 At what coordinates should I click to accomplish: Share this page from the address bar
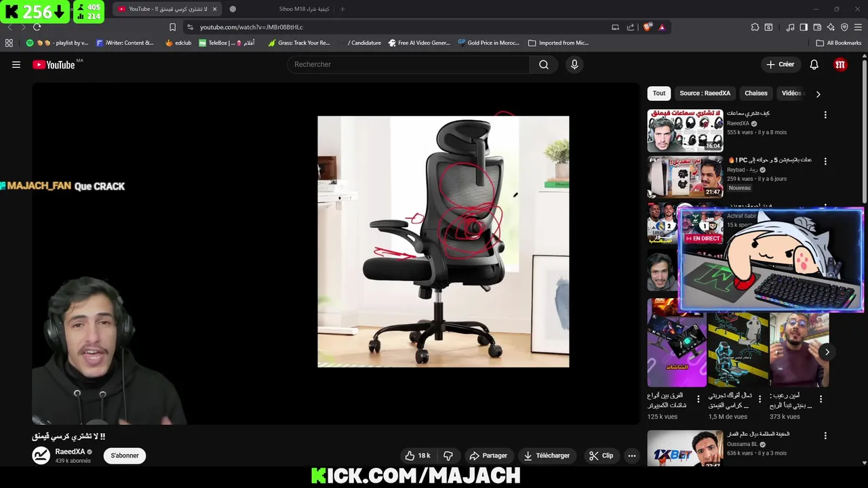coord(631,27)
